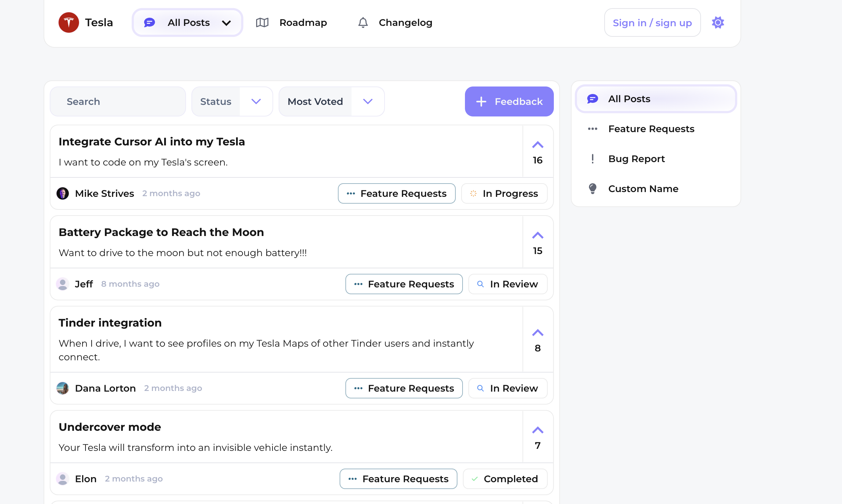Upvote the Integrate Cursor AI post
Viewport: 842px width, 504px height.
point(538,145)
